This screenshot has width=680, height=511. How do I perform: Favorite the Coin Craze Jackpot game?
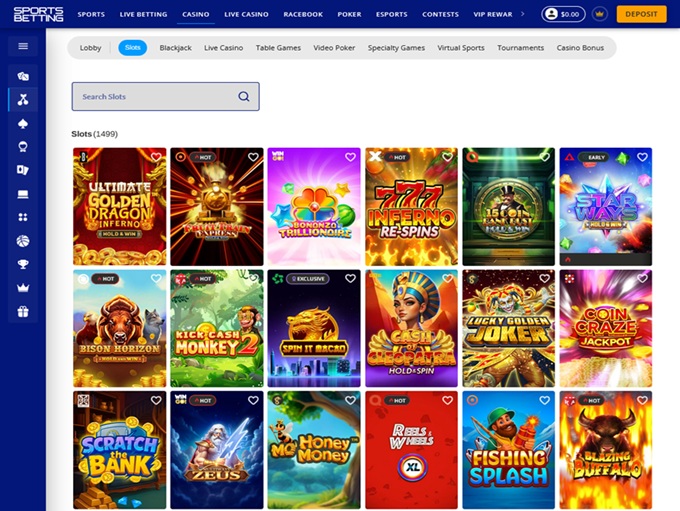(x=642, y=279)
